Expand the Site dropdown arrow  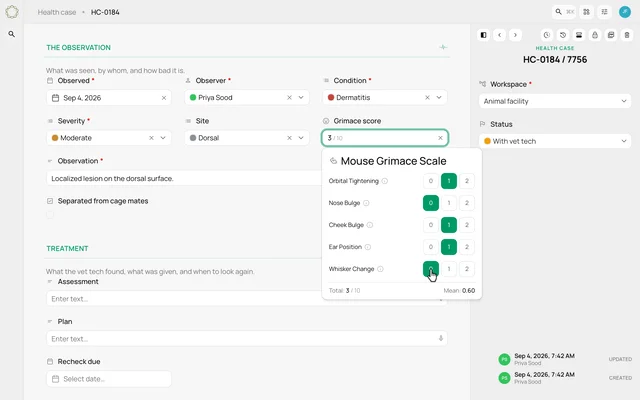pyautogui.click(x=301, y=138)
